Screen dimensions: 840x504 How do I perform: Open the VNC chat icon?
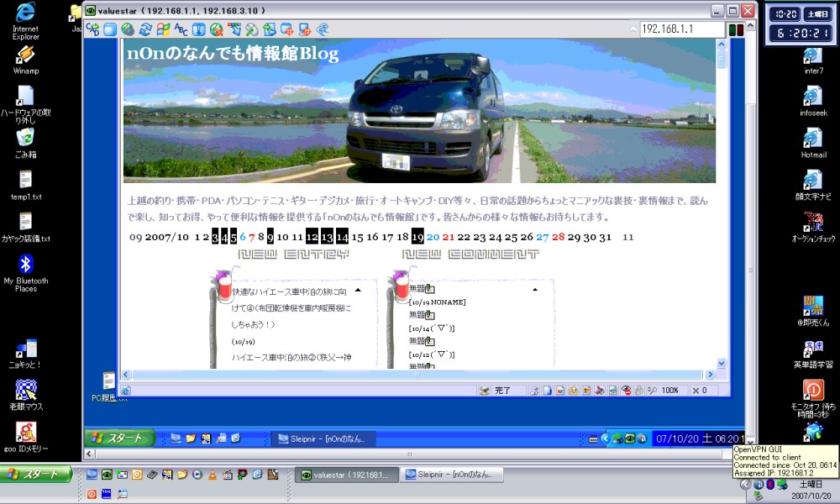tap(323, 29)
